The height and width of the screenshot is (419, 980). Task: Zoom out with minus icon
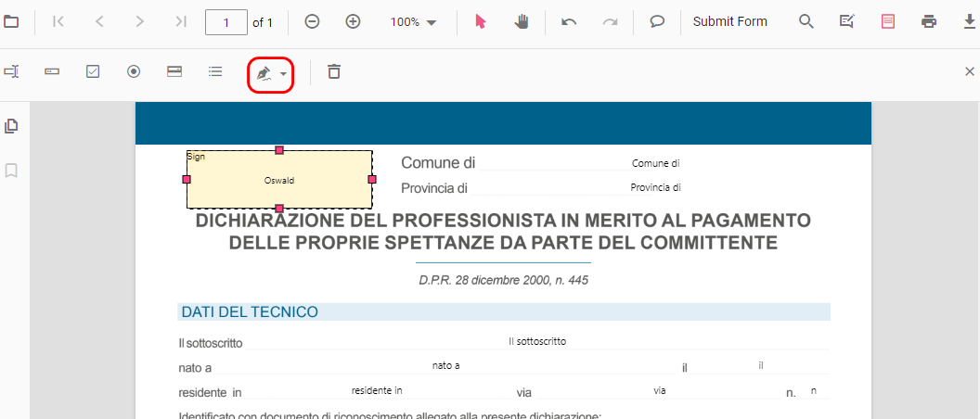[x=312, y=22]
